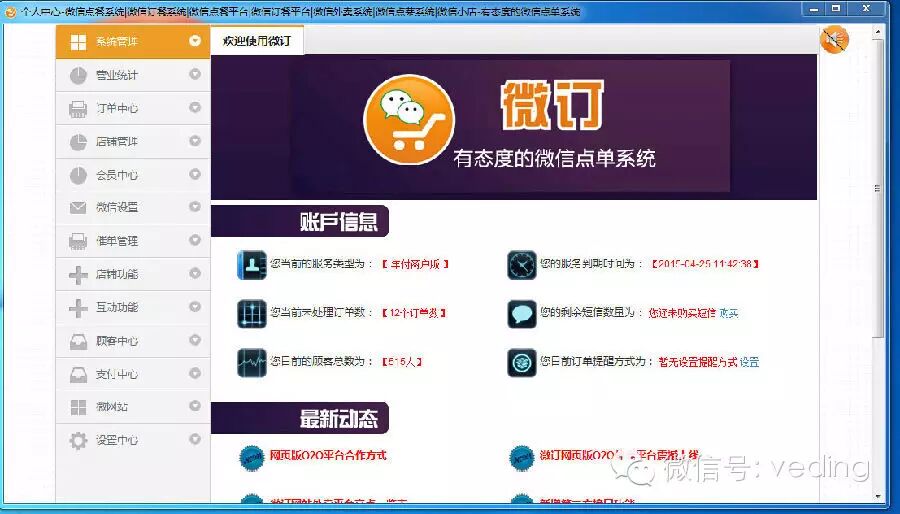900x514 pixels.
Task: Click the 微信设置 envelope icon
Action: tap(78, 207)
